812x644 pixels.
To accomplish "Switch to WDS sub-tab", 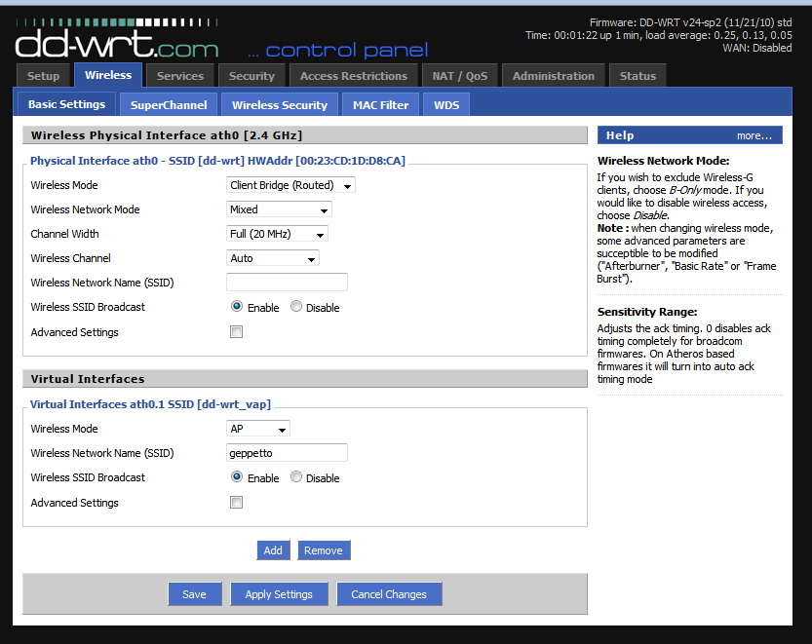I will (446, 104).
